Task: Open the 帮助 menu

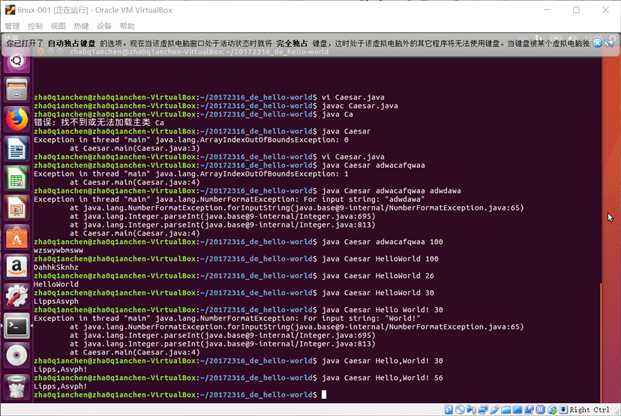Action: pos(127,26)
